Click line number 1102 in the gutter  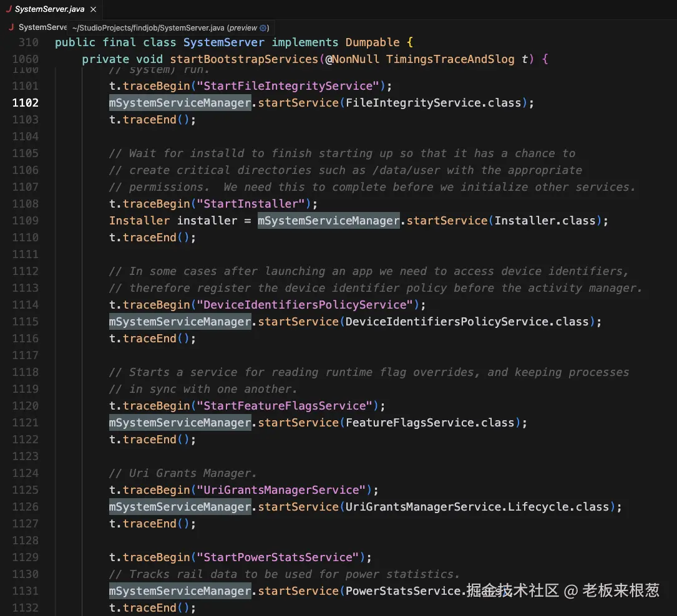coord(25,103)
